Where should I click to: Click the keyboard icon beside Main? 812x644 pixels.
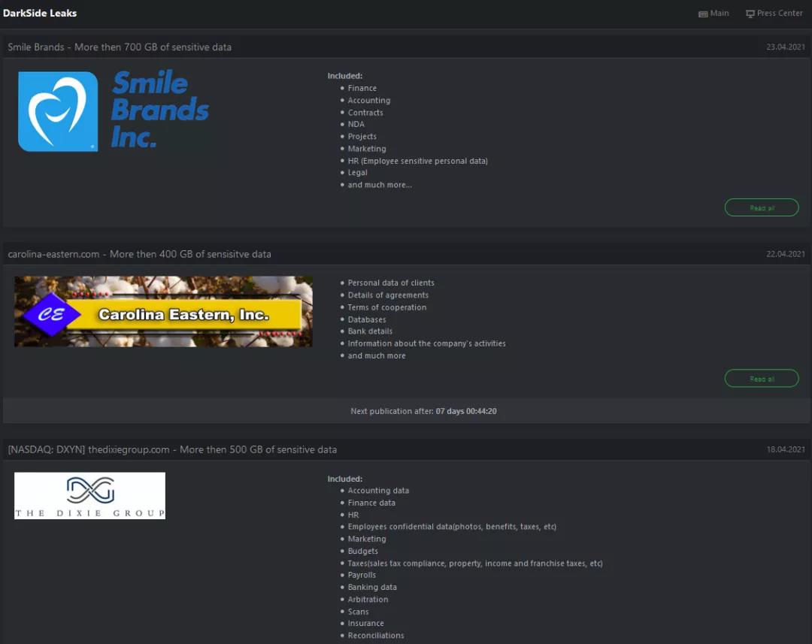click(x=702, y=14)
